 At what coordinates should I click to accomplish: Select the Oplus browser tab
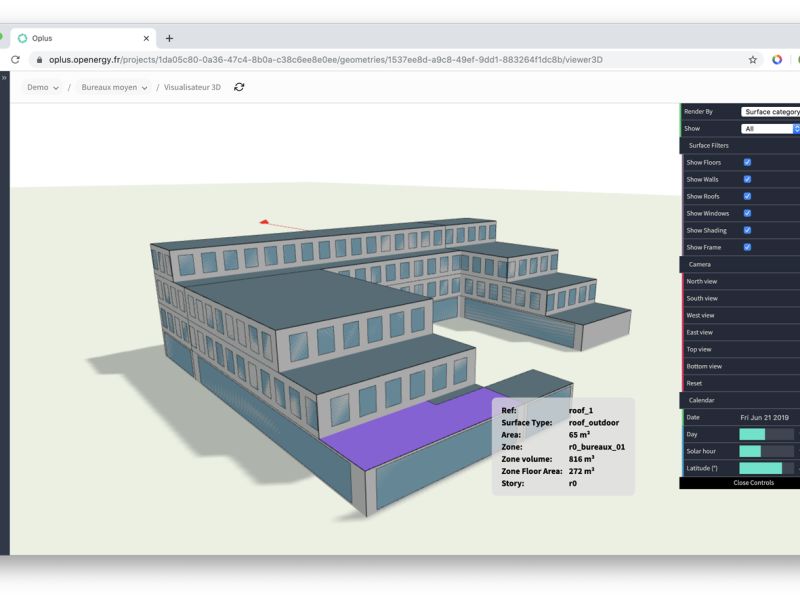point(83,38)
